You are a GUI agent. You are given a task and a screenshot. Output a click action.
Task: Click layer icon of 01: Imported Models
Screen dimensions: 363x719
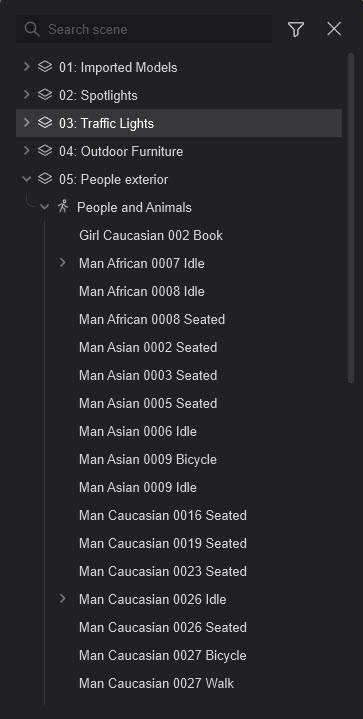[x=44, y=67]
